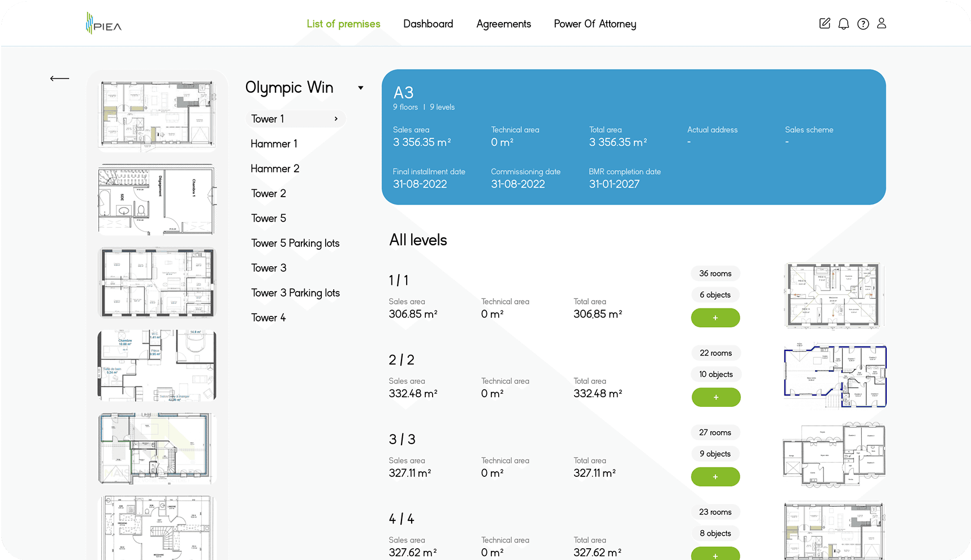This screenshot has width=971, height=560.
Task: Expand the Olympic Win project dropdown
Action: point(360,88)
